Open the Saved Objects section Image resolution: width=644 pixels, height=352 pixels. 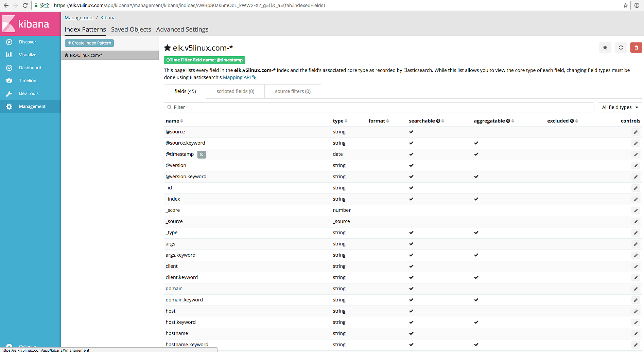point(131,30)
